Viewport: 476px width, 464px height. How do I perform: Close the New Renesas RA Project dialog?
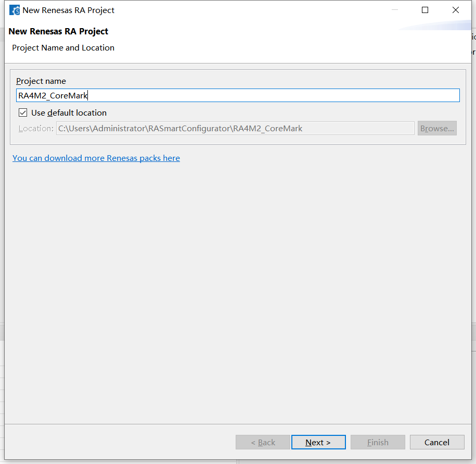coord(456,10)
